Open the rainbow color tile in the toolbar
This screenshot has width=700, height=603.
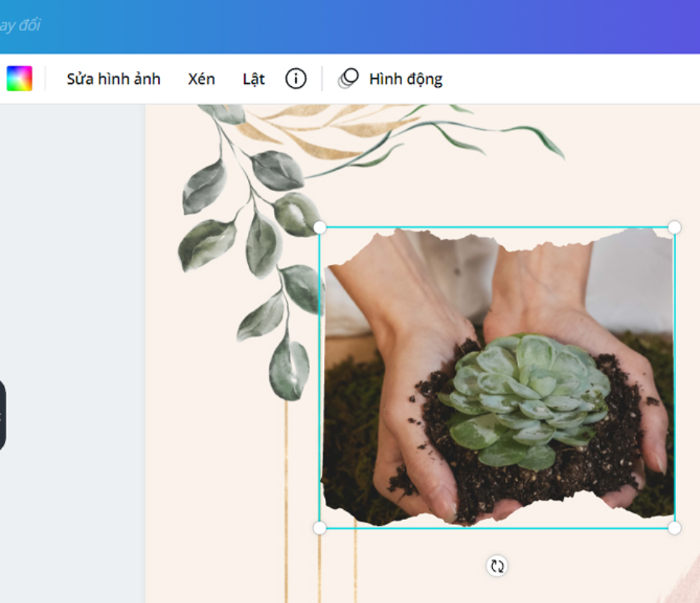pos(20,77)
